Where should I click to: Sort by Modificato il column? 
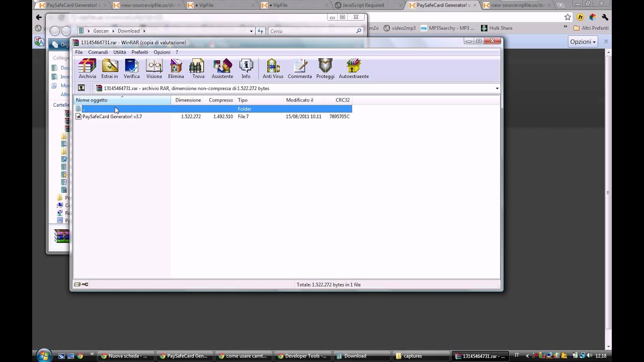tap(303, 100)
